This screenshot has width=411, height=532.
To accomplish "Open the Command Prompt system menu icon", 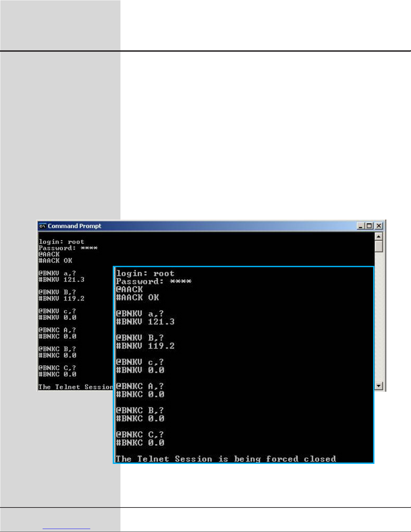I will tap(43, 226).
